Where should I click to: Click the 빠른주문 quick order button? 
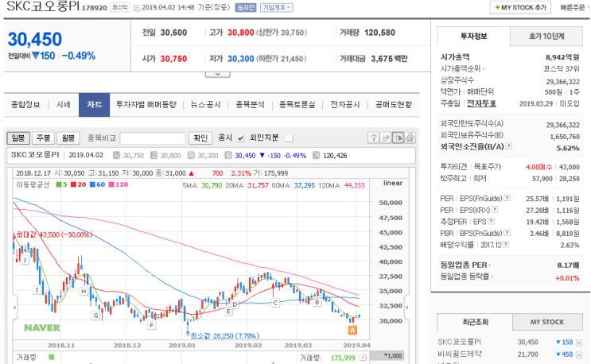tap(573, 7)
